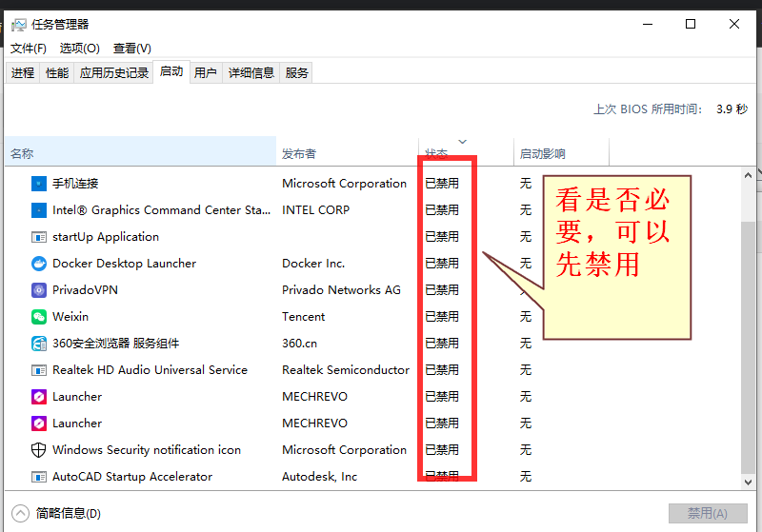Select 360安全浏览器 服务组件 row name

click(x=115, y=344)
